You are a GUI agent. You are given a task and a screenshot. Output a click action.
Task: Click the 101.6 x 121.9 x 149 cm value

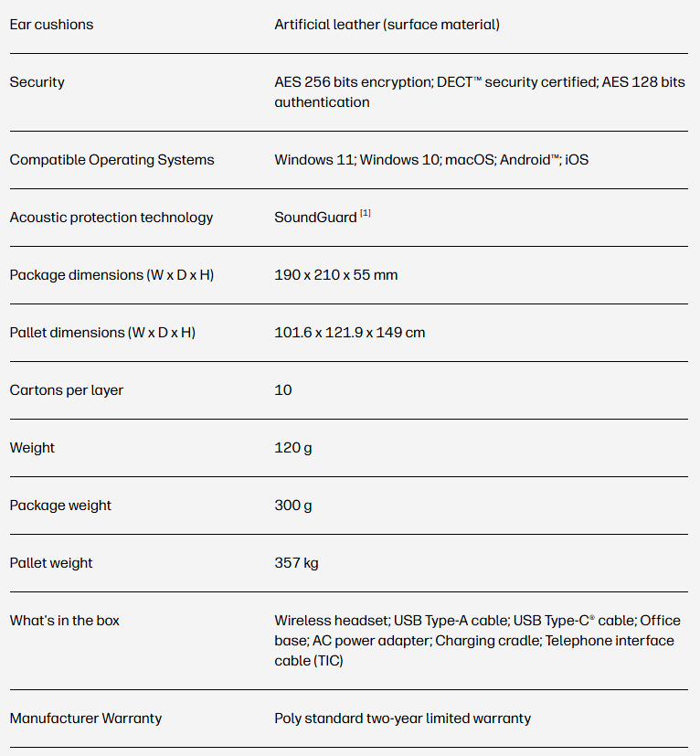coord(349,333)
